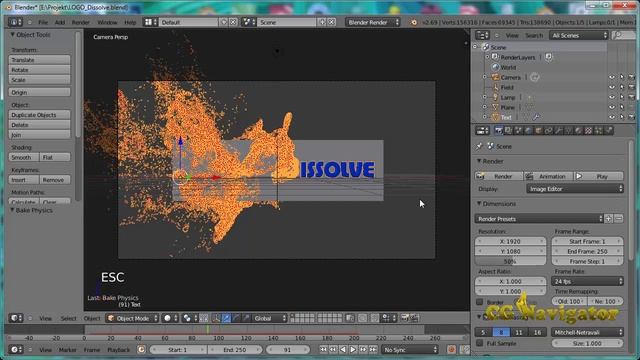
Task: Click the OpenGL render animation icon
Action: [414, 318]
